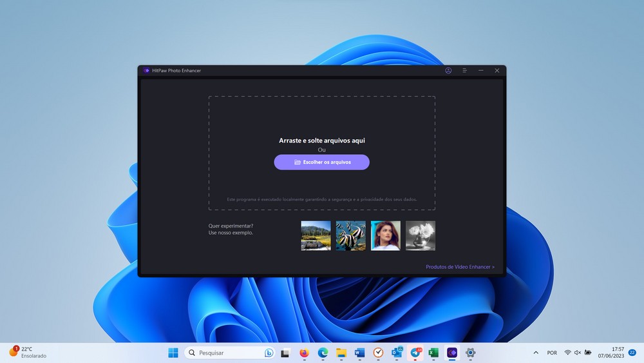The height and width of the screenshot is (363, 644).
Task: Select the woman portrait sample photo
Action: (385, 236)
